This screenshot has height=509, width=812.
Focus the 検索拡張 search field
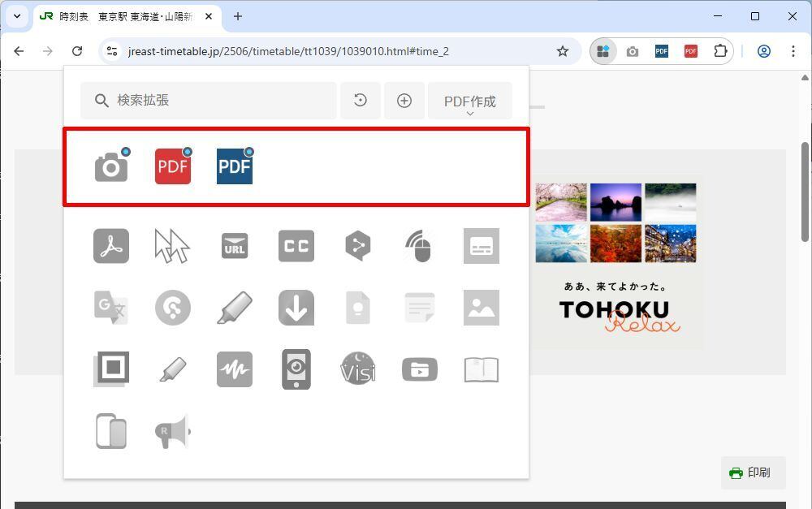(x=208, y=101)
